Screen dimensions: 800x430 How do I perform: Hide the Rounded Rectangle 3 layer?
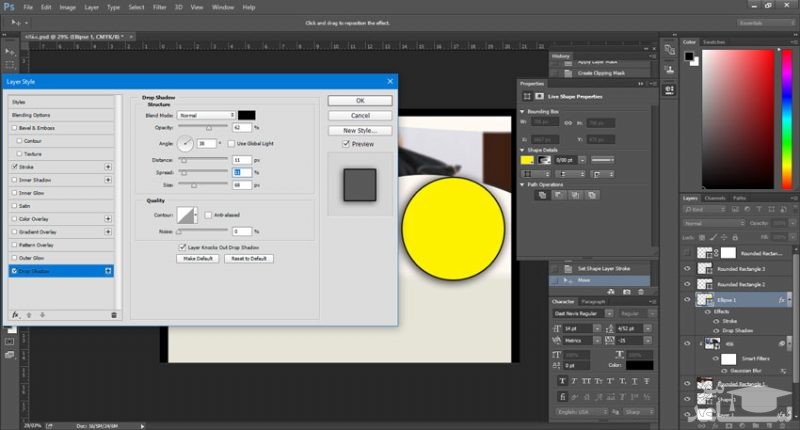(x=687, y=269)
